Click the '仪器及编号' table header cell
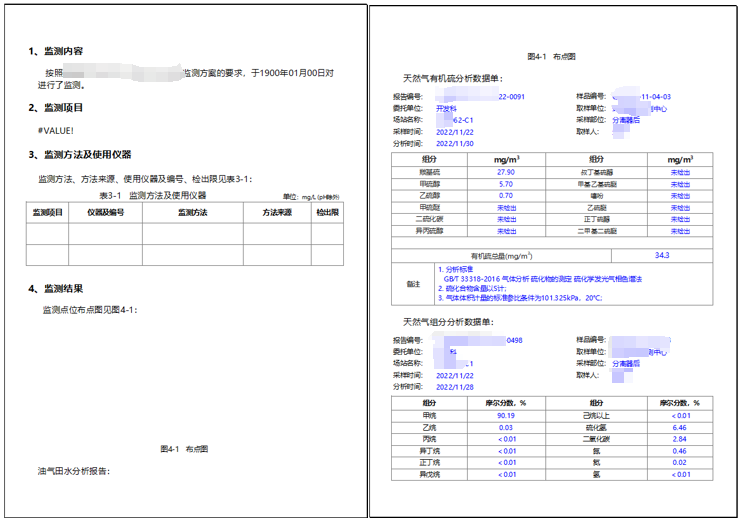 [105, 213]
